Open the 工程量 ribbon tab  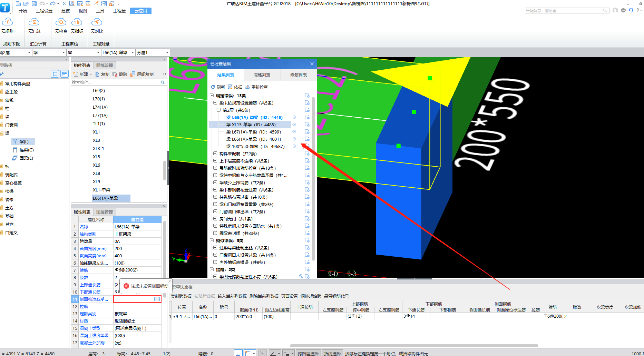pos(119,11)
